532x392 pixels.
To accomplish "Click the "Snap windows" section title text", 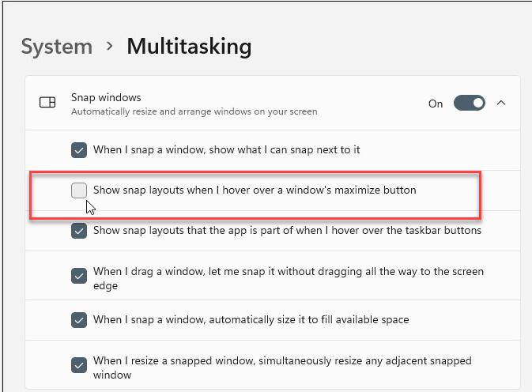I will pos(106,97).
